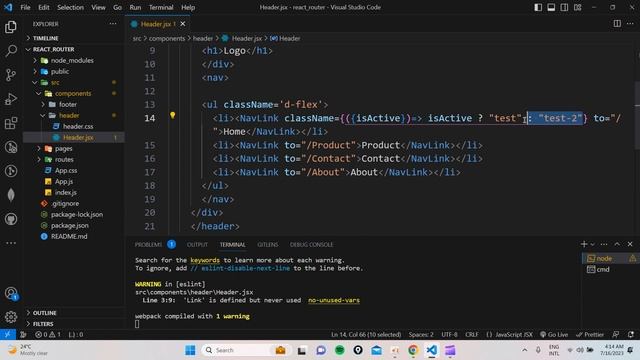Open editor More Actions ellipsis

coord(630,24)
